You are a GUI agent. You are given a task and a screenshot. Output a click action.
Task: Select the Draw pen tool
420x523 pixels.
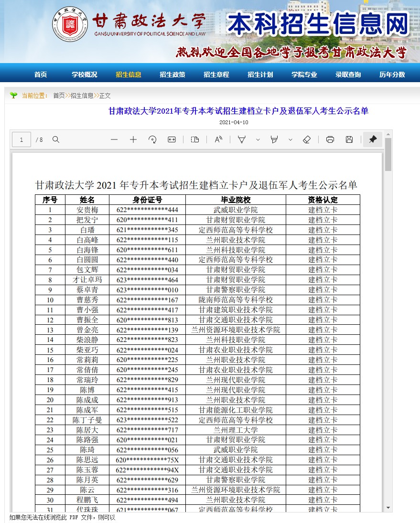tap(242, 139)
